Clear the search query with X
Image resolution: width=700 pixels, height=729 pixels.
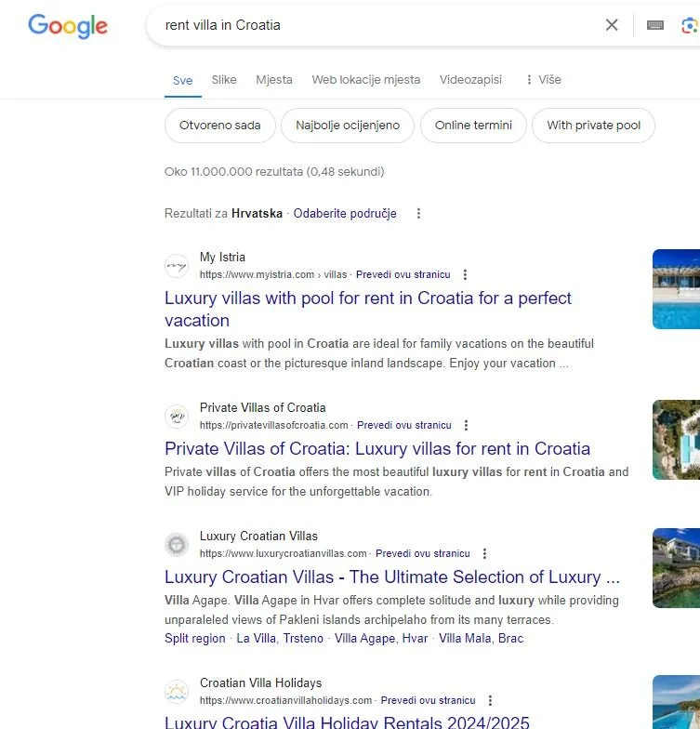612,25
